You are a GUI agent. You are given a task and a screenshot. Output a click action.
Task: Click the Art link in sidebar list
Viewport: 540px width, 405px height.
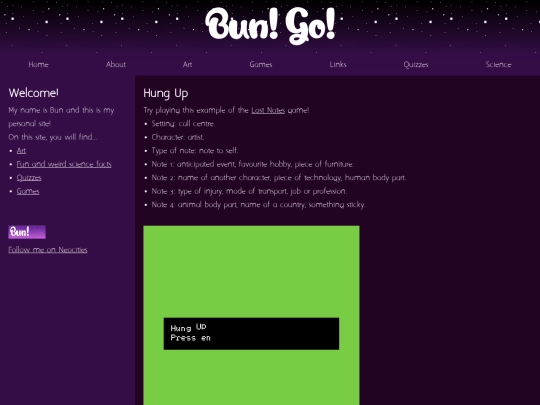point(21,150)
